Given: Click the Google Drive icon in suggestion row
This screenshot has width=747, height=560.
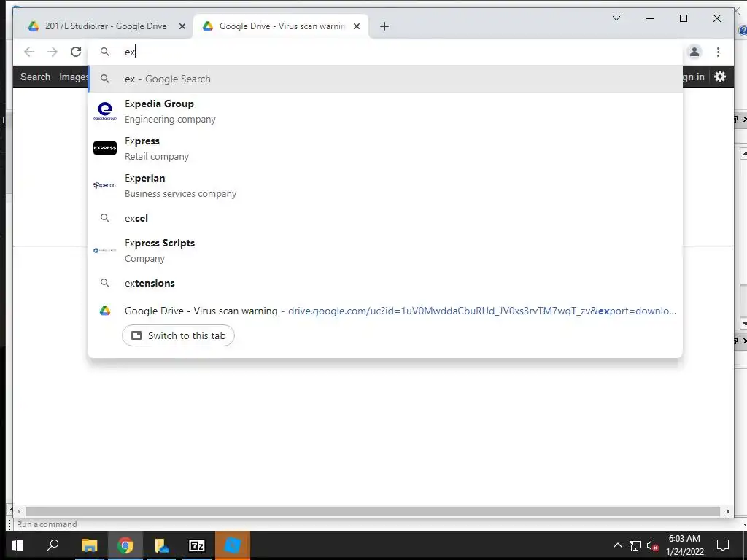Looking at the screenshot, I should coord(105,311).
